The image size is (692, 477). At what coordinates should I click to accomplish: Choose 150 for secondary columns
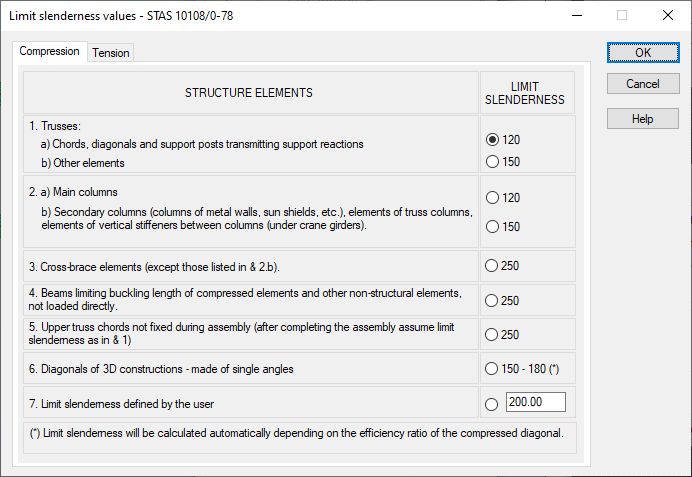(x=492, y=227)
